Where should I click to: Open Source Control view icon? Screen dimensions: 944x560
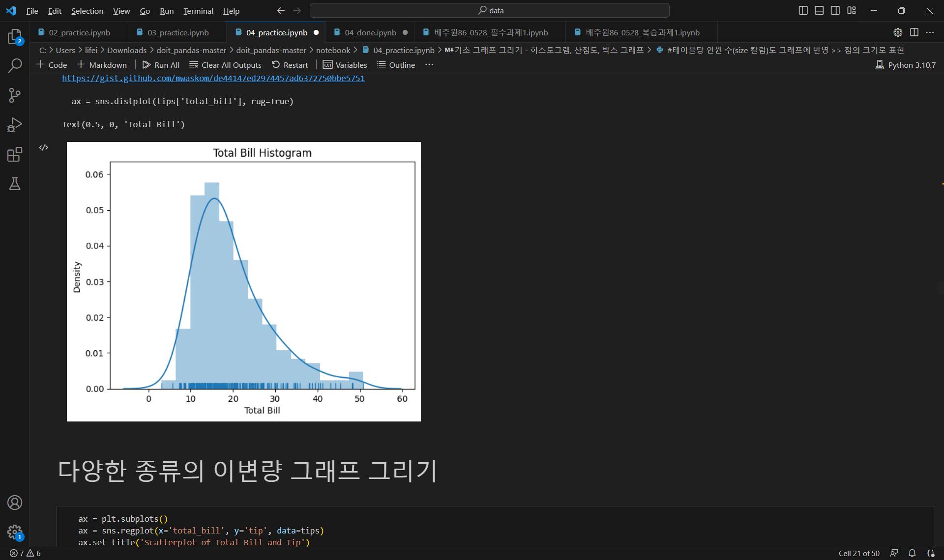tap(15, 95)
